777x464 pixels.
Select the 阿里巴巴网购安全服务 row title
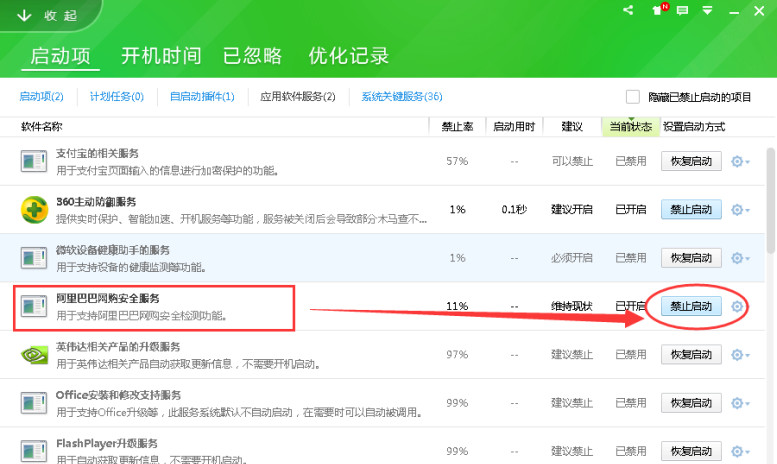[x=108, y=298]
